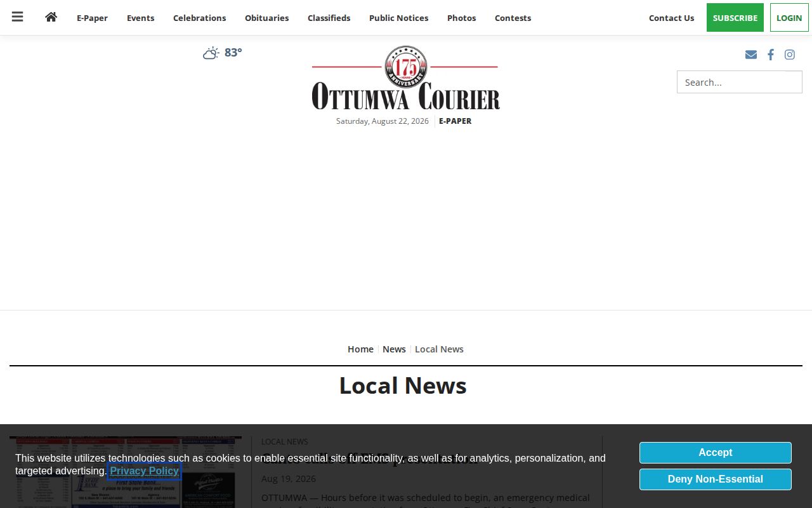Screen dimensions: 812x508
Task: Click the green Subscribe button
Action: click(735, 18)
